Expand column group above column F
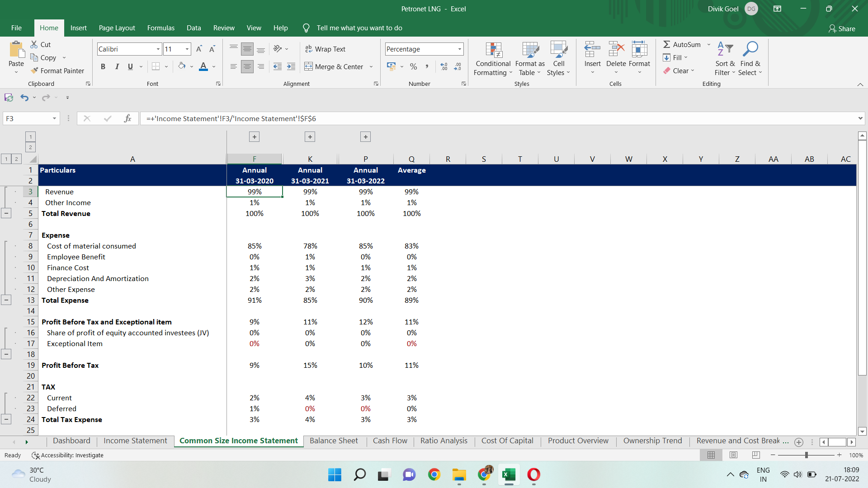Viewport: 868px width, 488px height. coord(255,137)
